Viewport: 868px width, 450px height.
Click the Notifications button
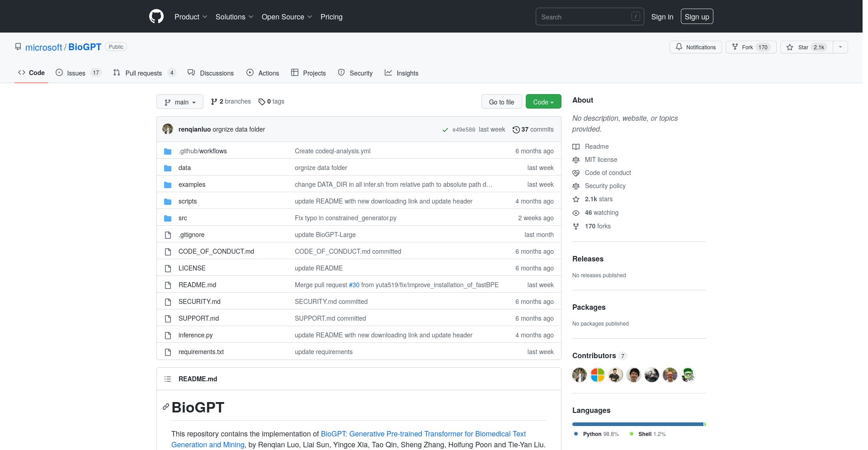pos(696,47)
